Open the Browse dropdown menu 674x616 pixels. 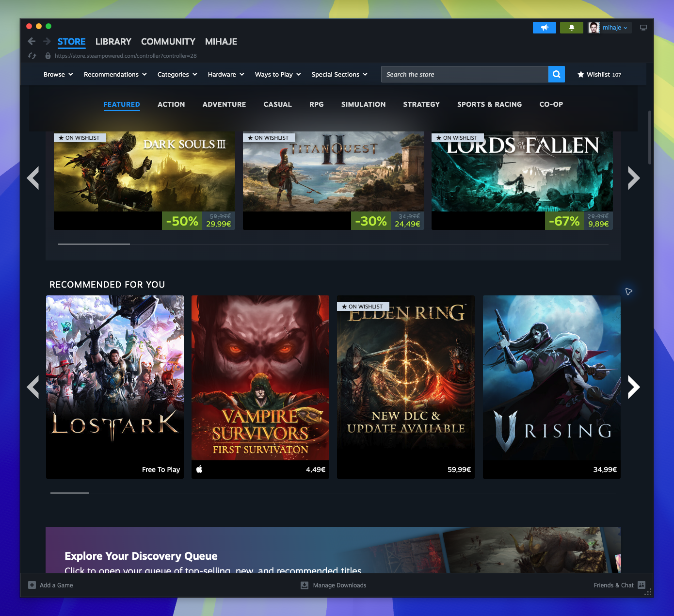tap(58, 74)
